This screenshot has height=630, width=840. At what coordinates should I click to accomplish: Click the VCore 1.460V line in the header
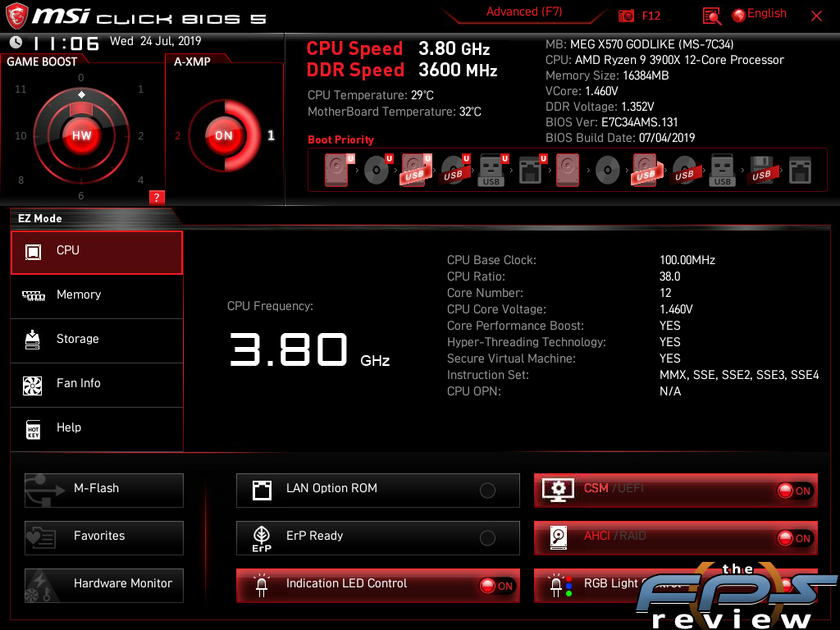tap(582, 91)
